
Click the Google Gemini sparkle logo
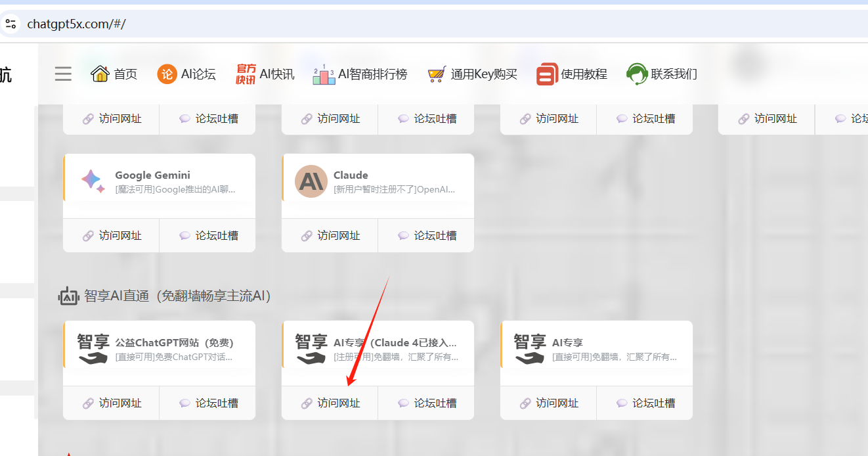pos(93,181)
